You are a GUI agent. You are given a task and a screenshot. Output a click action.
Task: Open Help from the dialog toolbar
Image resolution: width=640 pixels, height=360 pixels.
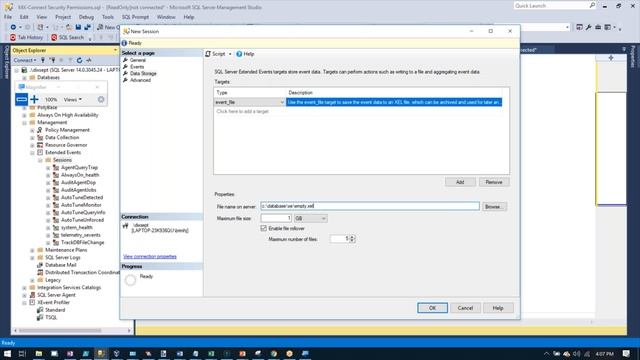[245, 54]
